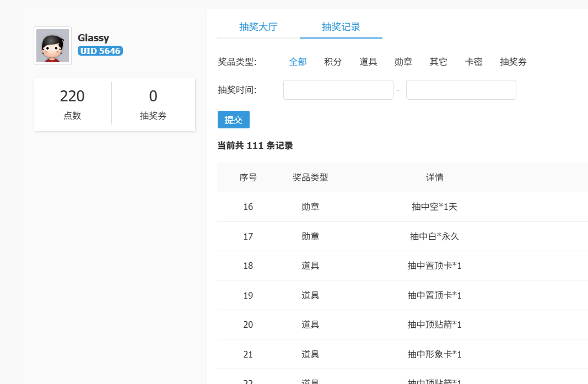Filter records by 道具 prize type

(368, 62)
